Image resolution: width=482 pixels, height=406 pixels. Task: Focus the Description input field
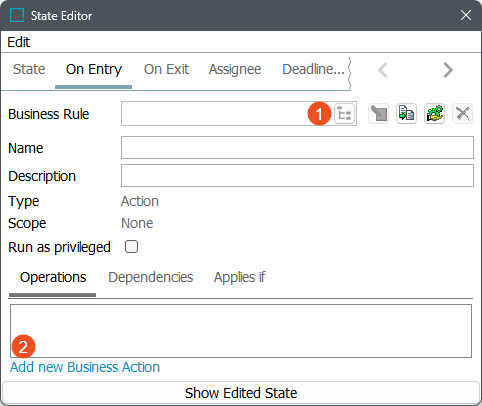(x=297, y=176)
